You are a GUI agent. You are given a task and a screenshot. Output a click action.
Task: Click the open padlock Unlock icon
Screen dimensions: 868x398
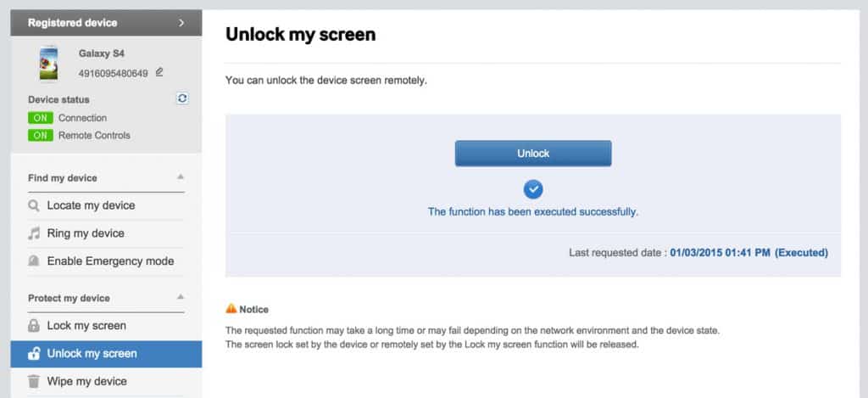(x=34, y=354)
